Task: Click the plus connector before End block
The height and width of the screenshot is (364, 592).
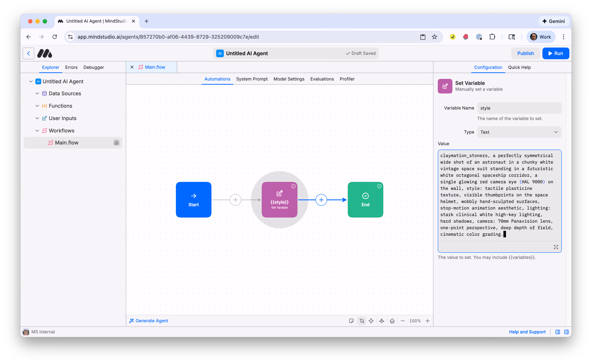Action: 321,200
